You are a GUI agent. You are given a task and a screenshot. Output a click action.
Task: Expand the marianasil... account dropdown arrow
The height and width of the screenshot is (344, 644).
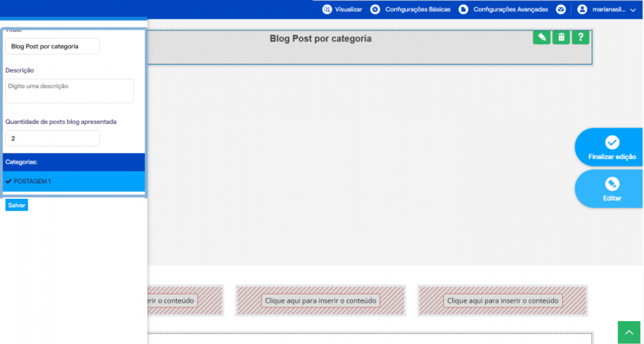click(633, 10)
